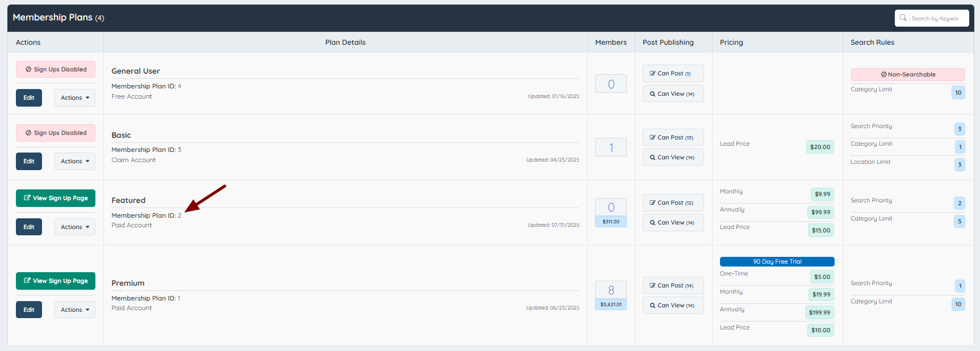
Task: Click Sign Ups Disabled badge for Basic
Action: click(x=56, y=133)
